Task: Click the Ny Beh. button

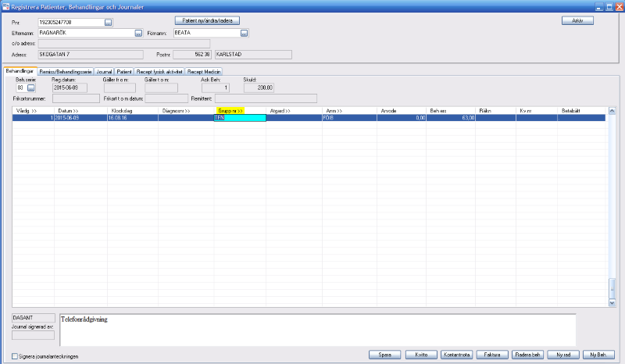Action: (598, 355)
